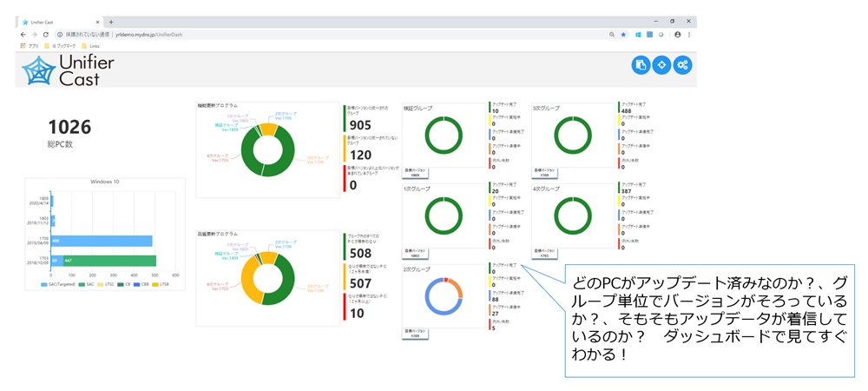
Task: Click the 27 preparing count for 2次グループ
Action: tap(496, 314)
